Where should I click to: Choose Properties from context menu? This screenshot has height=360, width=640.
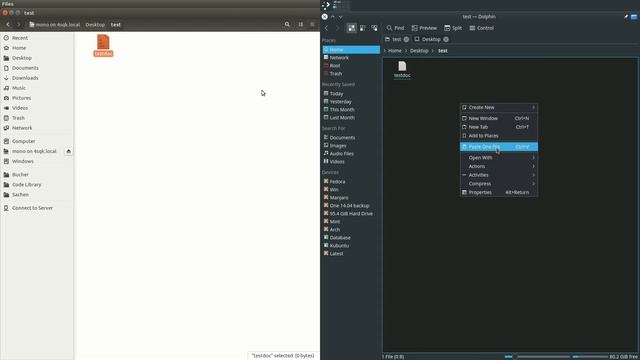pyautogui.click(x=498, y=192)
